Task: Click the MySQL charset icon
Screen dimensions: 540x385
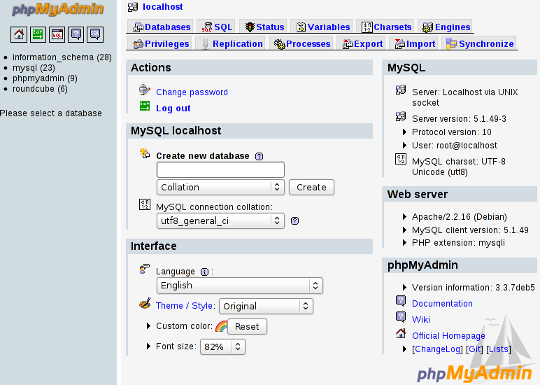Action: [401, 159]
